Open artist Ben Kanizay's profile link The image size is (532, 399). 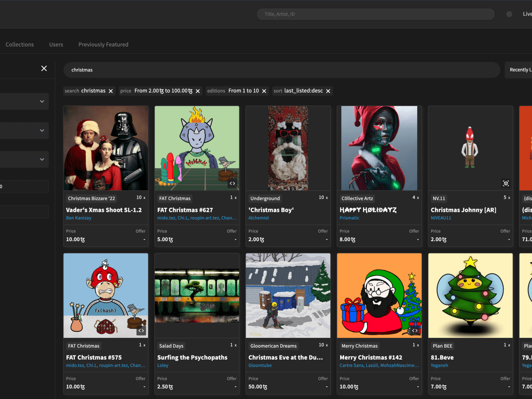tap(78, 218)
